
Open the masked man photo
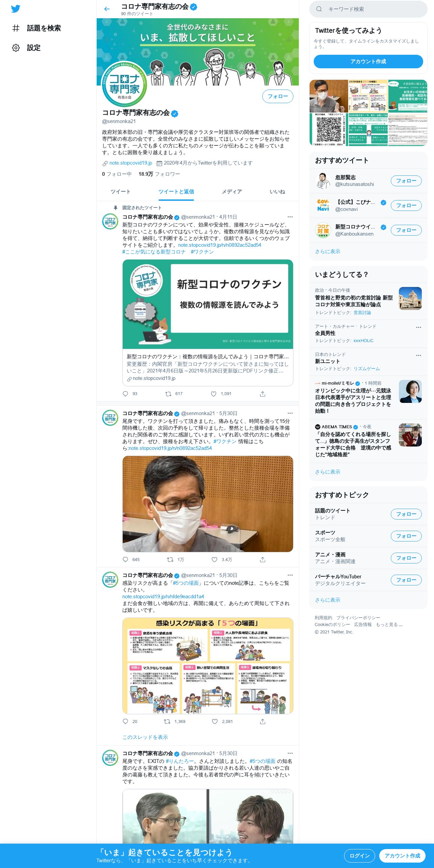(x=208, y=504)
